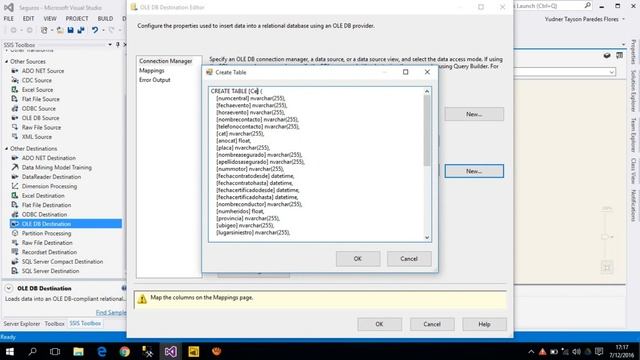This screenshot has width=640, height=360.
Task: Open Error Output page
Action: coord(155,80)
